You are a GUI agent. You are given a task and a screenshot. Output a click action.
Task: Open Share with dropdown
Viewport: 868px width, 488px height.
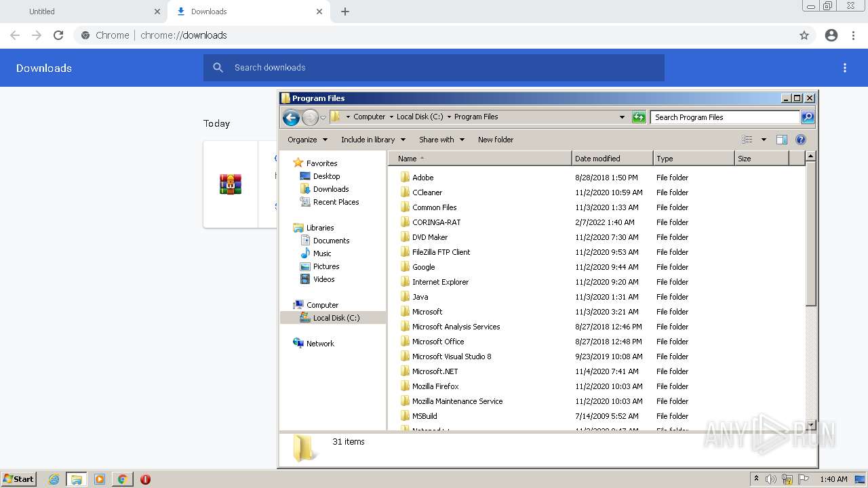[x=441, y=140]
